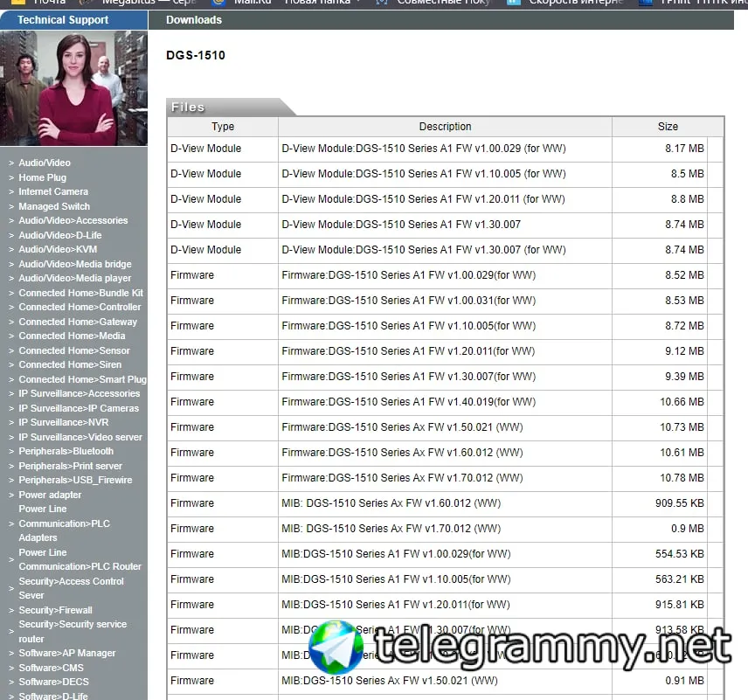This screenshot has width=748, height=700.
Task: Open Software>DECS sidebar link
Action: pyautogui.click(x=53, y=682)
